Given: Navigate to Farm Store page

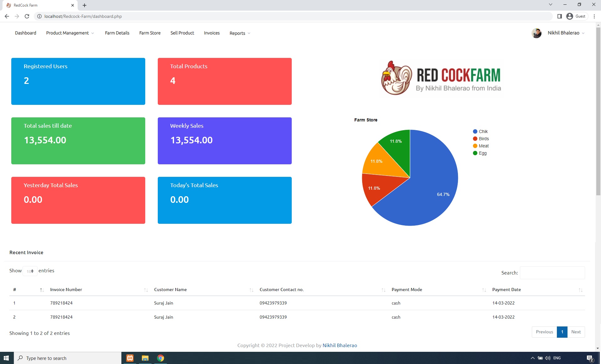Looking at the screenshot, I should [150, 33].
